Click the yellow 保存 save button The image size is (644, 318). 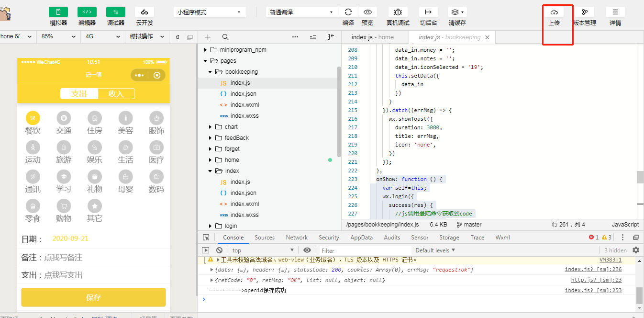(x=93, y=297)
